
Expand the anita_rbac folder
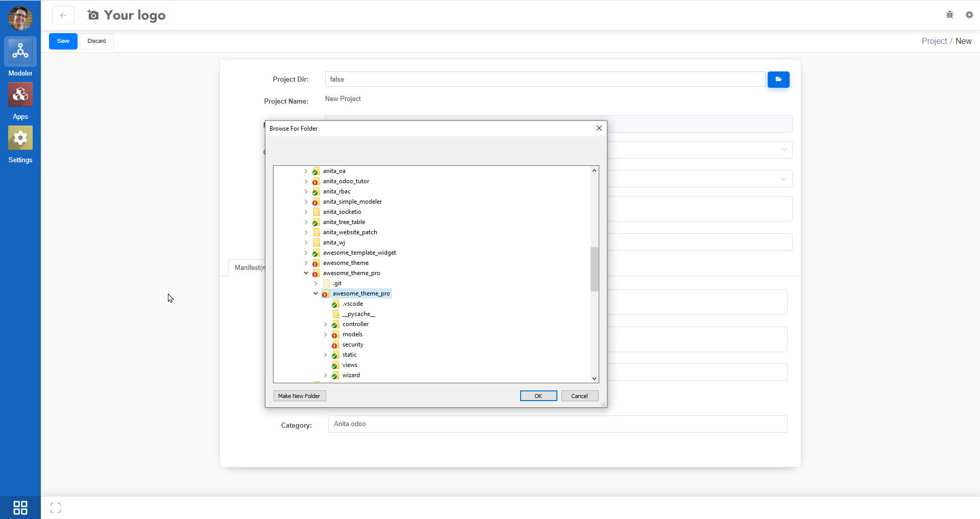click(306, 191)
